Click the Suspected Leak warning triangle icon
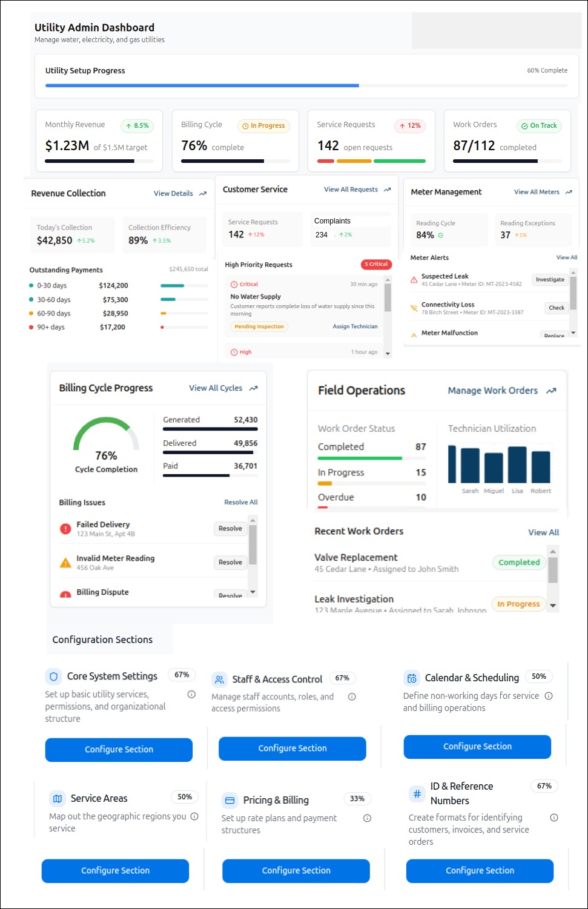Image resolution: width=588 pixels, height=909 pixels. [414, 280]
